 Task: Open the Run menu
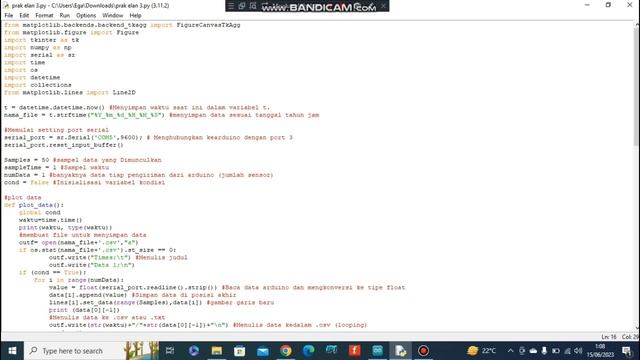(x=64, y=16)
